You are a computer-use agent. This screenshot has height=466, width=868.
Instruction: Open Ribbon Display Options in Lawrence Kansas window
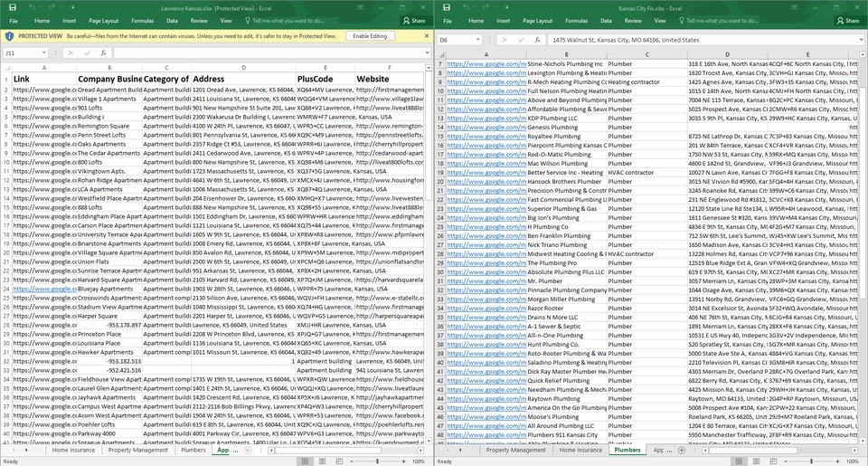click(x=360, y=8)
